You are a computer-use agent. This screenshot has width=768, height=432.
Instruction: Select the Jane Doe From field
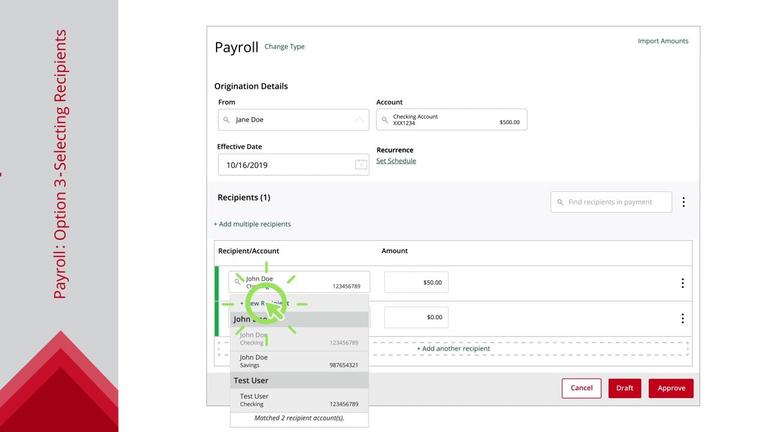point(293,120)
